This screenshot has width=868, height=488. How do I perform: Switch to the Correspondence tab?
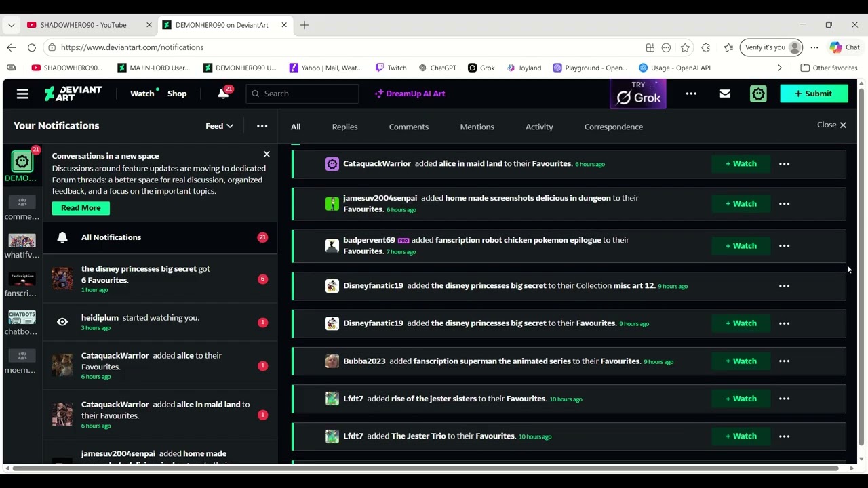pyautogui.click(x=614, y=127)
